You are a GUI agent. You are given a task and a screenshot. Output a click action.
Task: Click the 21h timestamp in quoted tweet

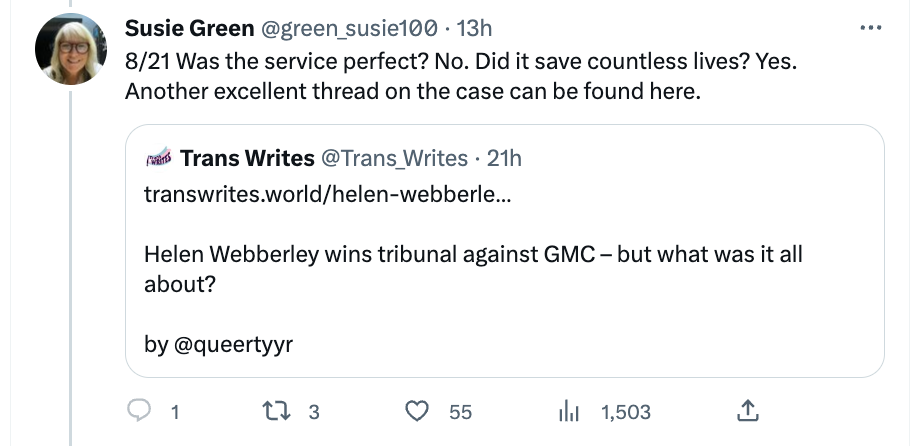click(504, 158)
